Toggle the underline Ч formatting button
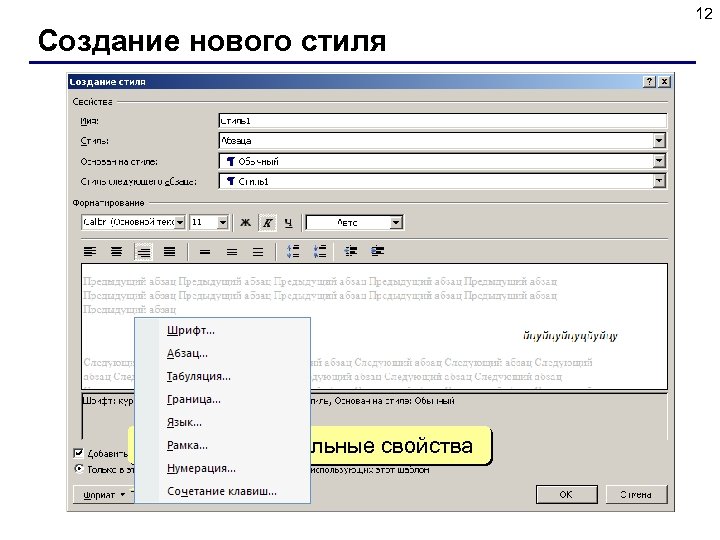 288,223
